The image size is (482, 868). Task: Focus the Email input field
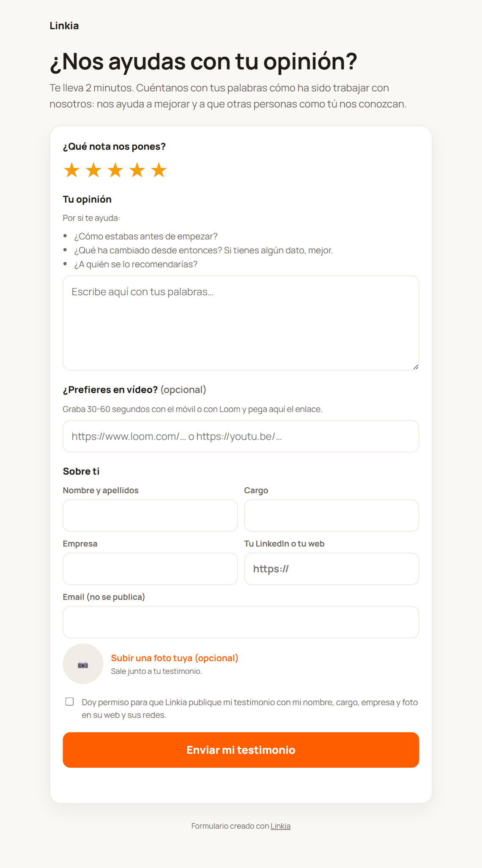tap(241, 622)
